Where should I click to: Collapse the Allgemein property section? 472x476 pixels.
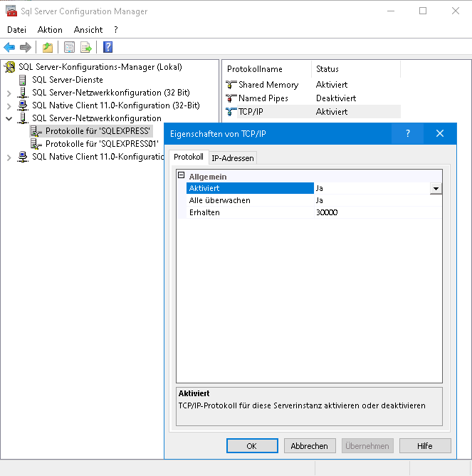182,176
